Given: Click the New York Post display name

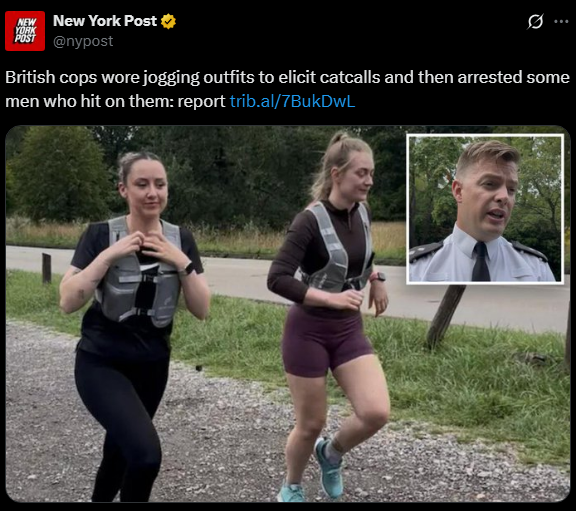Looking at the screenshot, I should tap(105, 21).
